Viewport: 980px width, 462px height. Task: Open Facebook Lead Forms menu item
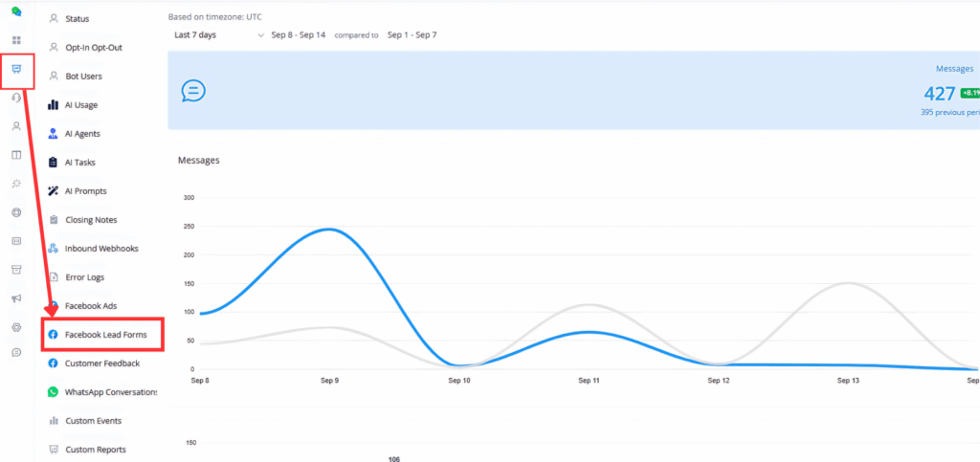[x=105, y=335]
